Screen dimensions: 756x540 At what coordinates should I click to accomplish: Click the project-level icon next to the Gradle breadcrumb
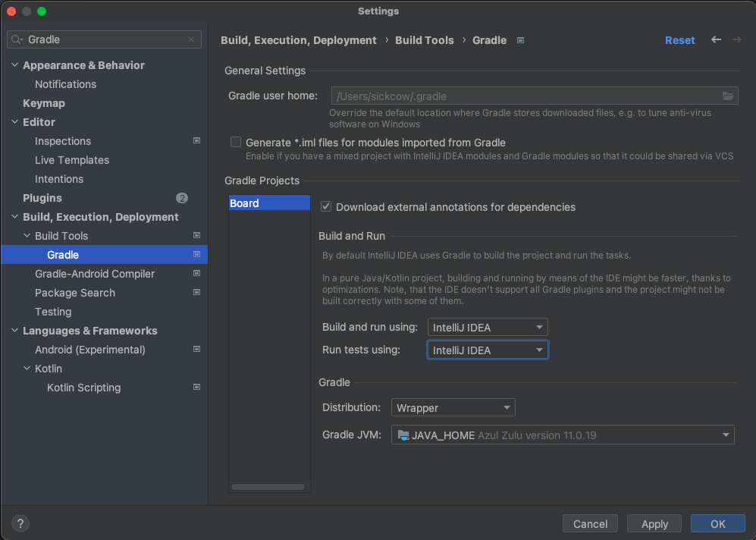[x=520, y=40]
